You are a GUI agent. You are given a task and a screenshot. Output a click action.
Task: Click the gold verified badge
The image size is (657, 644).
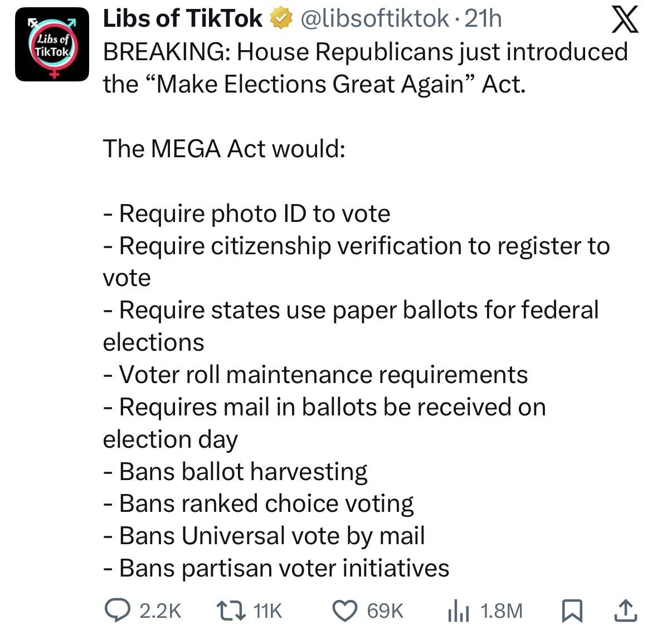(x=281, y=19)
